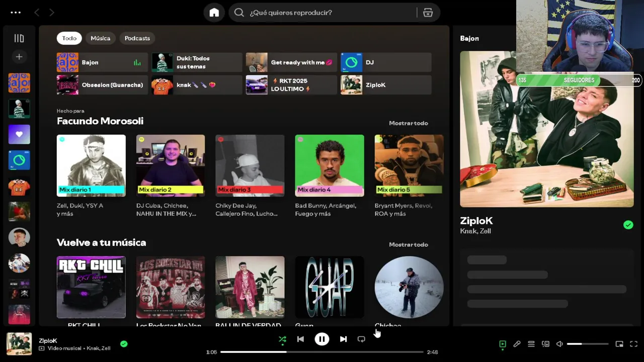Image resolution: width=644 pixels, height=362 pixels.
Task: Click the search magnifier icon
Action: (239, 13)
